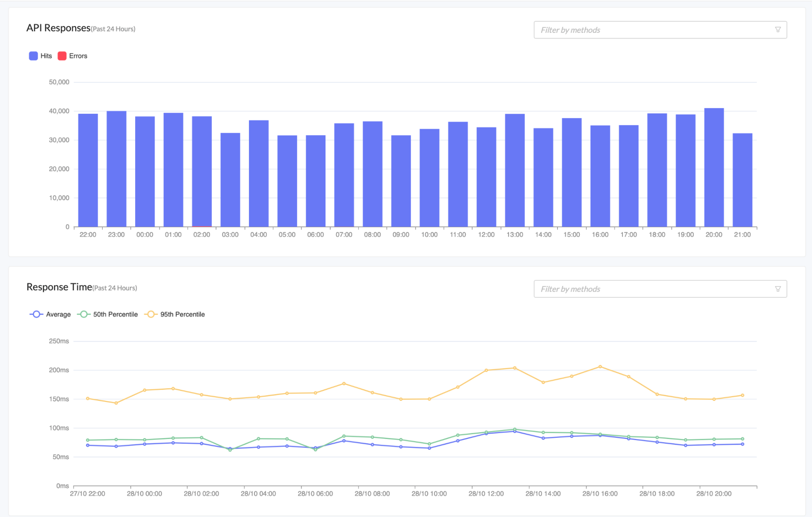The image size is (812, 517).
Task: Select the Response Time panel title
Action: [x=59, y=287]
